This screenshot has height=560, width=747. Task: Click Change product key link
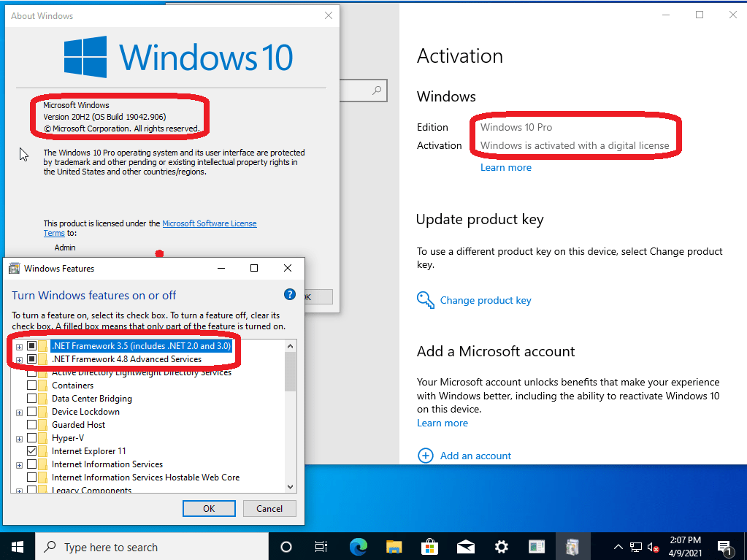[486, 300]
